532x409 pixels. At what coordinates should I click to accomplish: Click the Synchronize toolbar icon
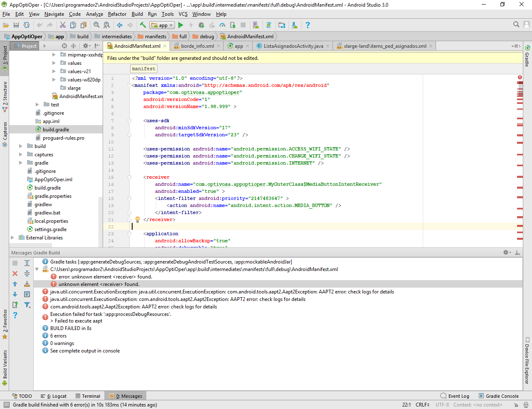pyautogui.click(x=27, y=25)
